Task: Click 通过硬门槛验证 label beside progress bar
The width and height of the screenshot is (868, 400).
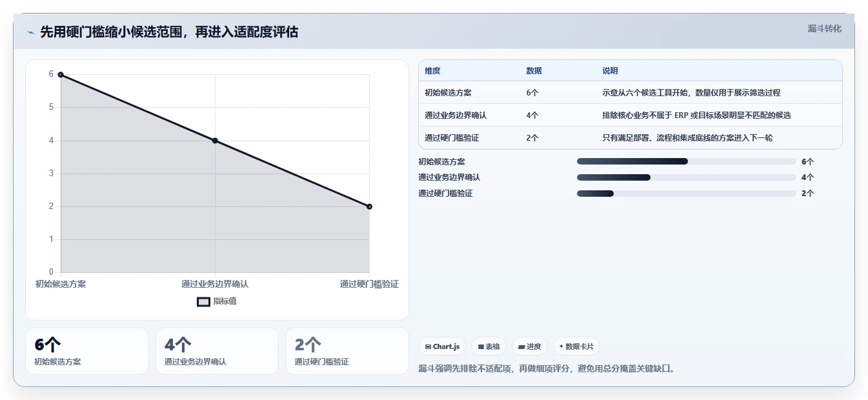Action: [445, 194]
